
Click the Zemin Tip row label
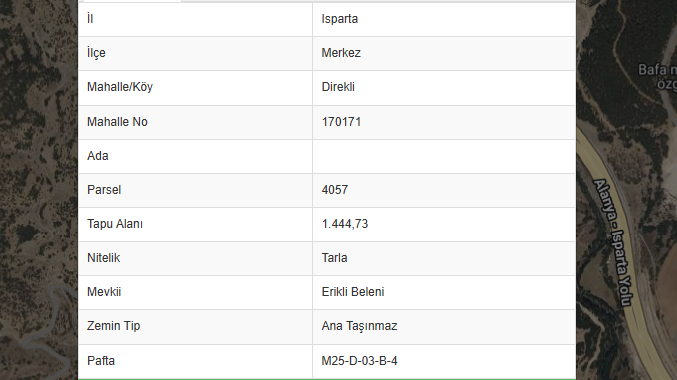click(114, 326)
